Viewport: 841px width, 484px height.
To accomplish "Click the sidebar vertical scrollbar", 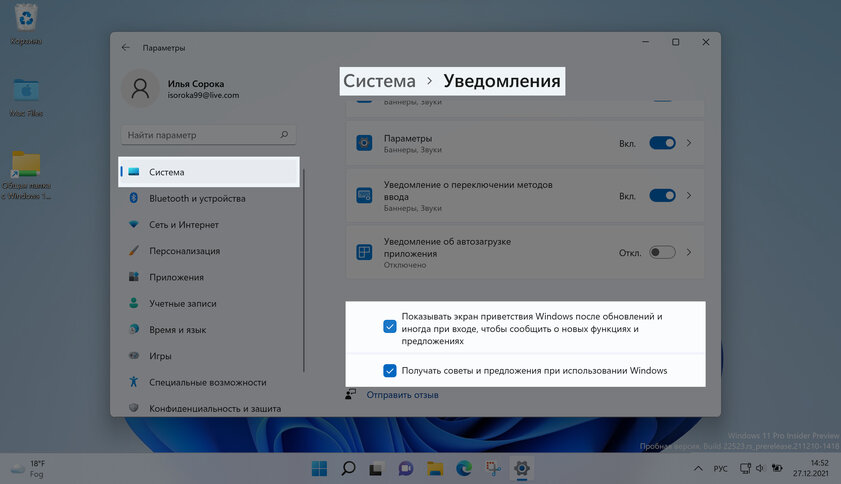I will [304, 270].
